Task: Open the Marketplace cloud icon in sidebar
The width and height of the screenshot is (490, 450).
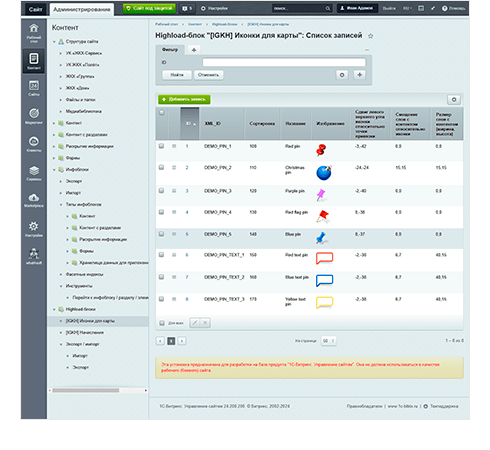Action: pos(34,199)
